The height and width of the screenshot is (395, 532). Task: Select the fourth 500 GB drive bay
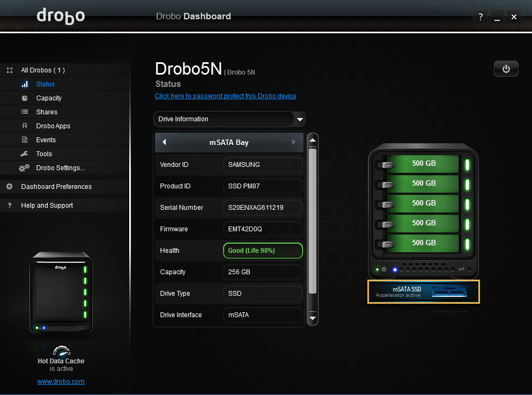point(424,223)
